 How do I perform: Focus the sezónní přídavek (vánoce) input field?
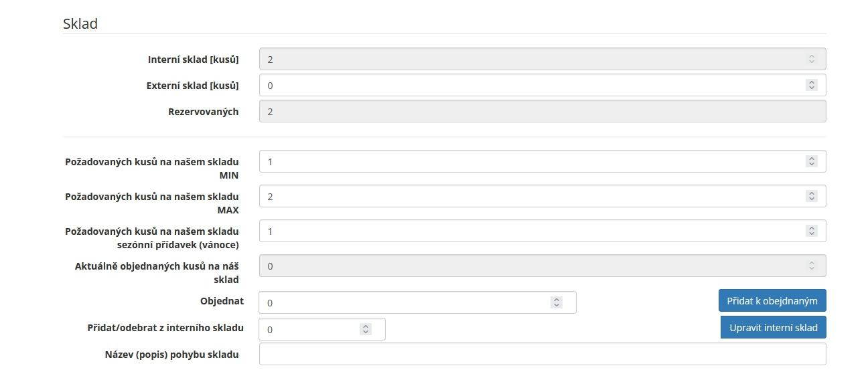[x=542, y=231]
